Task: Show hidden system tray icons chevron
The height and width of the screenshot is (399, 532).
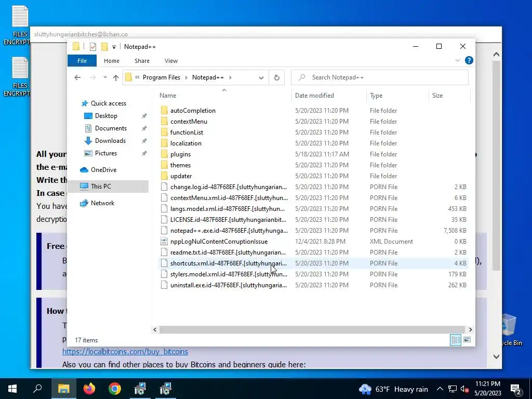Action: pos(440,389)
